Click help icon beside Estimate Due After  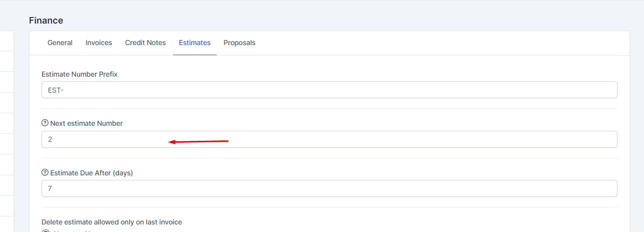[45, 172]
